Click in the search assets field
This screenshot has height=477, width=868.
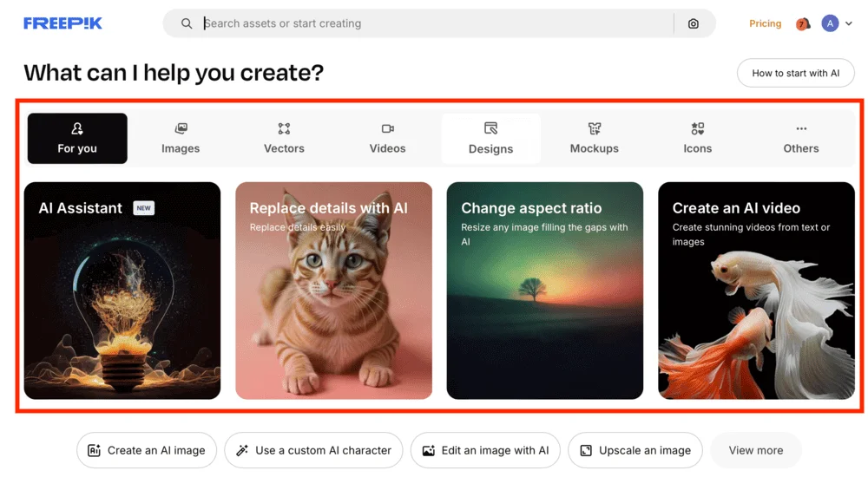tap(434, 24)
